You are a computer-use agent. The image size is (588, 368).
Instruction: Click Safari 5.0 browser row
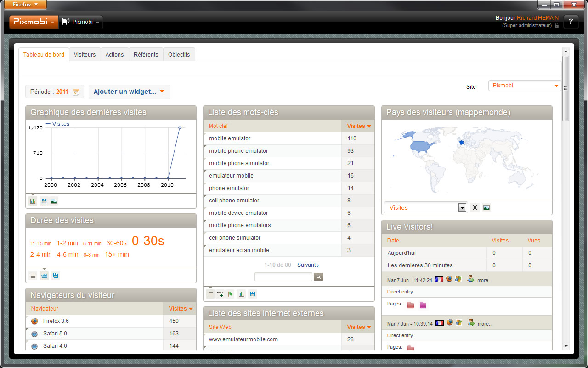[111, 333]
